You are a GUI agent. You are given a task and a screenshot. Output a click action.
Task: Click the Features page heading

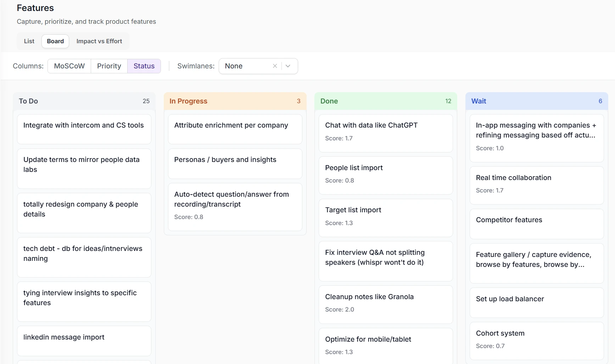(x=35, y=8)
